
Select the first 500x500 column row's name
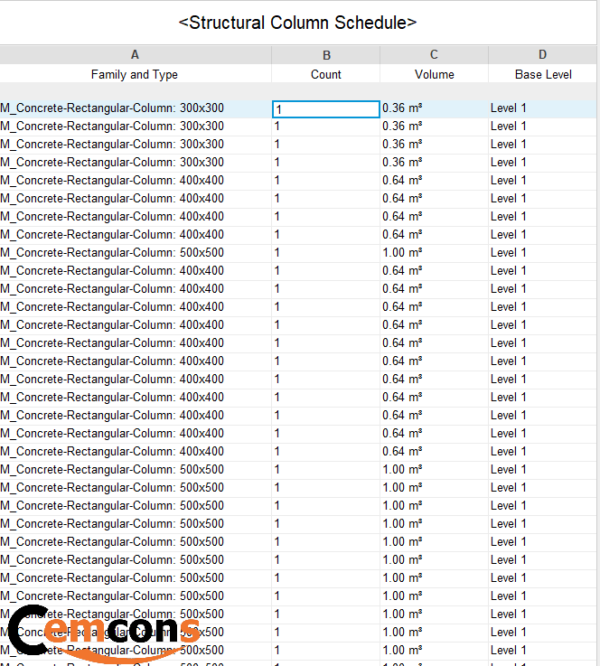point(112,253)
